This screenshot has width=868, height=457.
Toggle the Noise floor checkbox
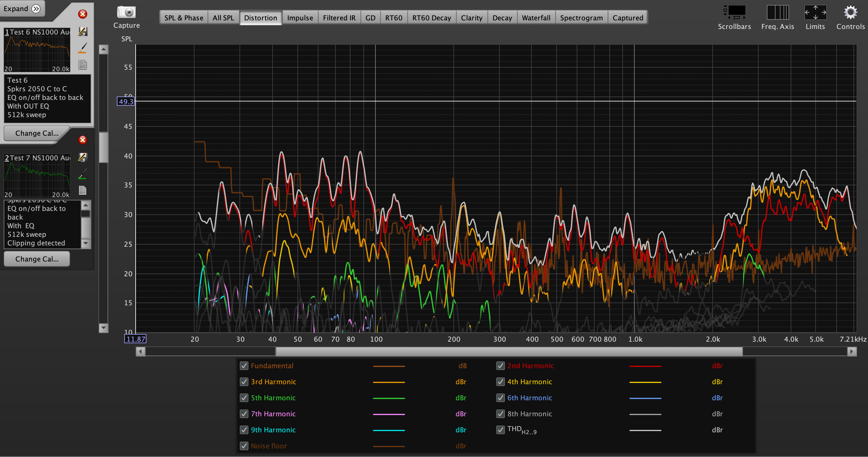244,446
